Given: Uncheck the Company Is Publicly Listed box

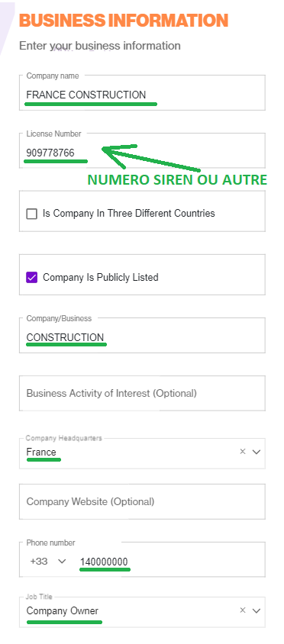Looking at the screenshot, I should [31, 277].
